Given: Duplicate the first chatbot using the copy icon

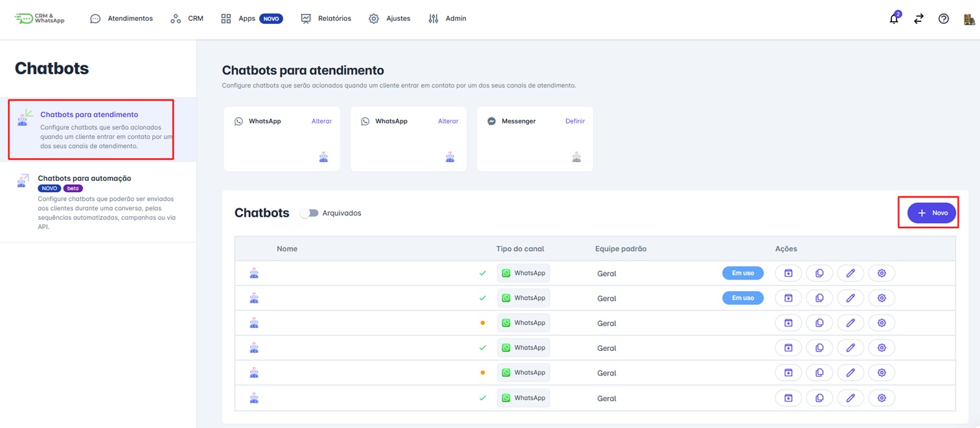Looking at the screenshot, I should click(x=819, y=273).
